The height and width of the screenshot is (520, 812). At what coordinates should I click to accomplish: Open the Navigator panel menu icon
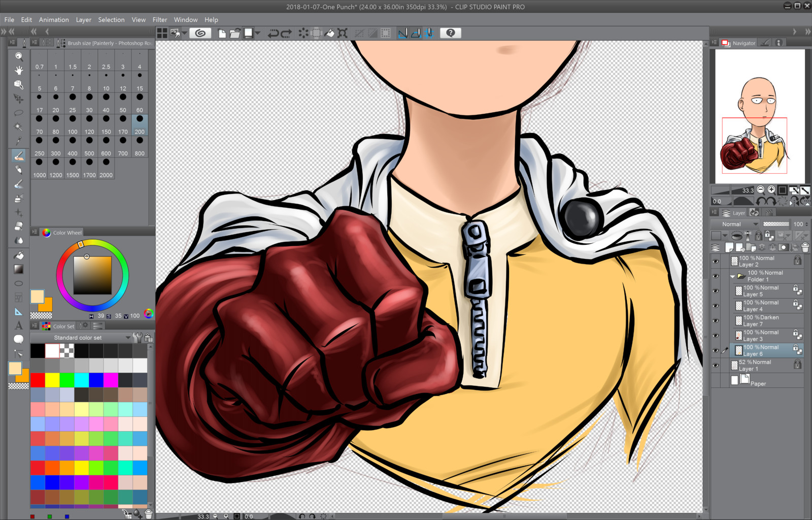[715, 43]
